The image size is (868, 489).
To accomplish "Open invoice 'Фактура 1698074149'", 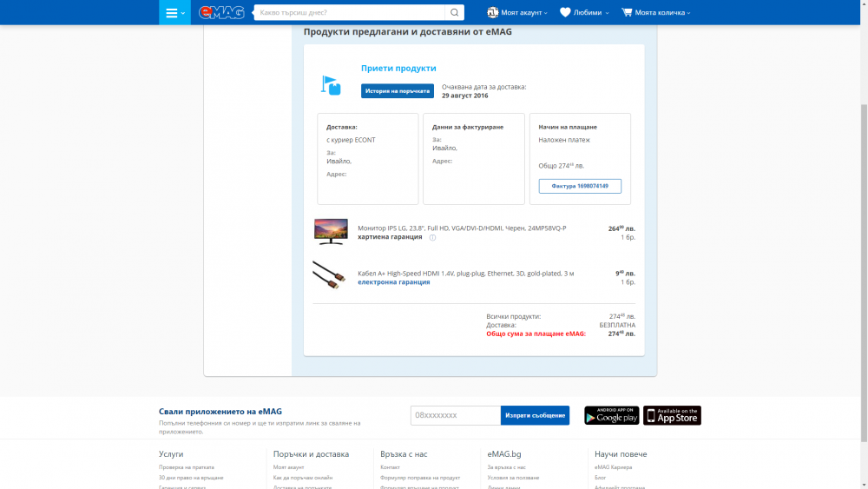I will click(580, 186).
